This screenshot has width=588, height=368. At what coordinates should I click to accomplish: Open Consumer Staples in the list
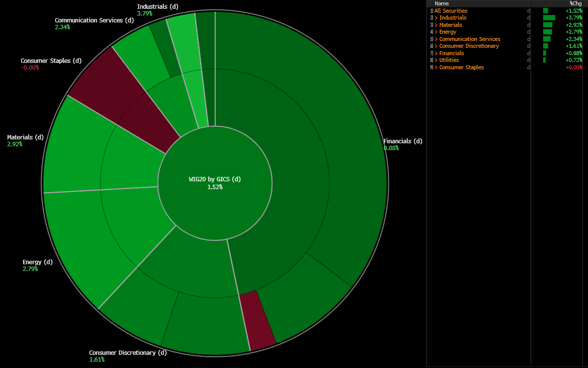462,67
